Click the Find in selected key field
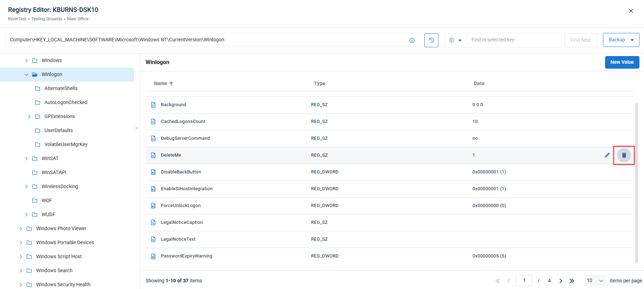The height and width of the screenshot is (289, 644). [x=514, y=40]
